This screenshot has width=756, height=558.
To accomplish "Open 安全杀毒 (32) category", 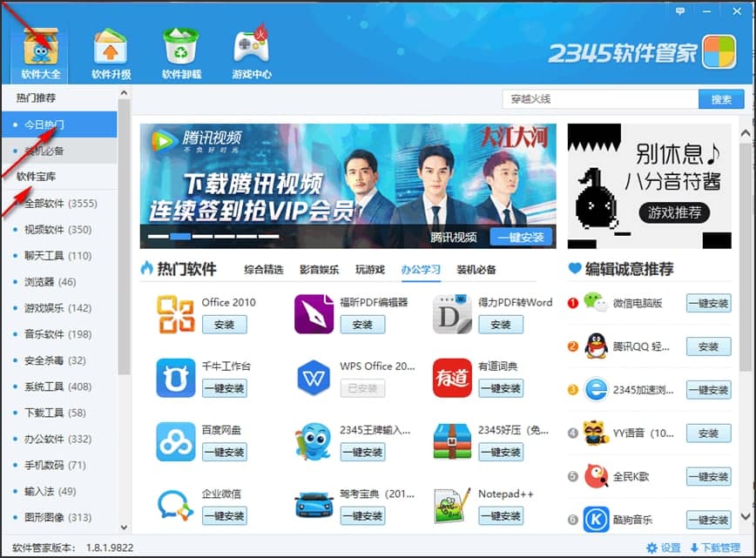I will pos(59,360).
